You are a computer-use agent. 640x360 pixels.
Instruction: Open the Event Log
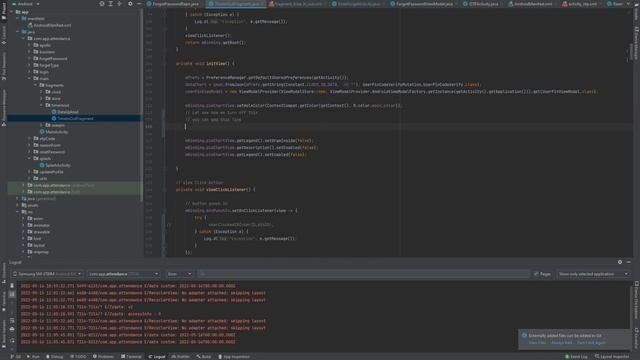point(576,357)
